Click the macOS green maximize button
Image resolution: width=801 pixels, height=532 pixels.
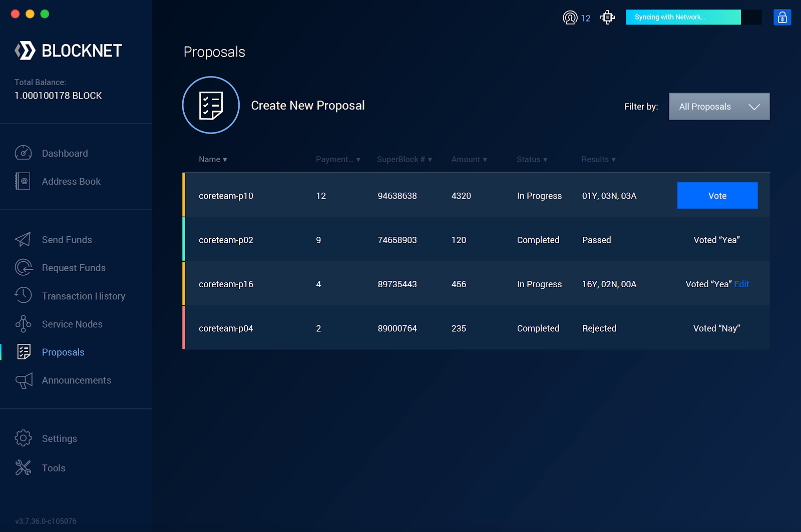pyautogui.click(x=45, y=14)
